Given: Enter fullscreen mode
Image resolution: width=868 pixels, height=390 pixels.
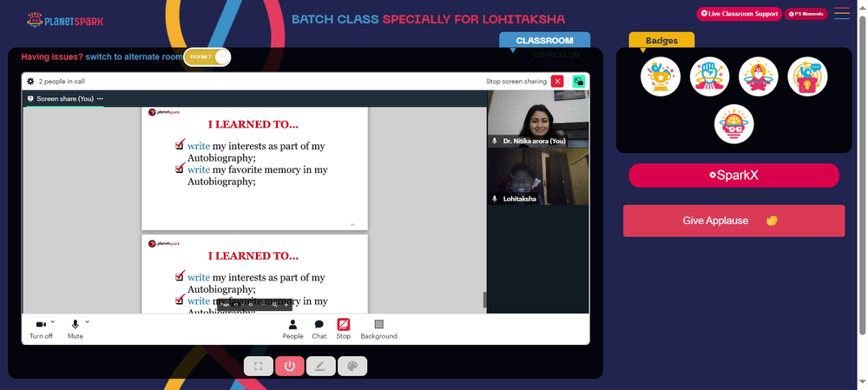Looking at the screenshot, I should coord(258,367).
